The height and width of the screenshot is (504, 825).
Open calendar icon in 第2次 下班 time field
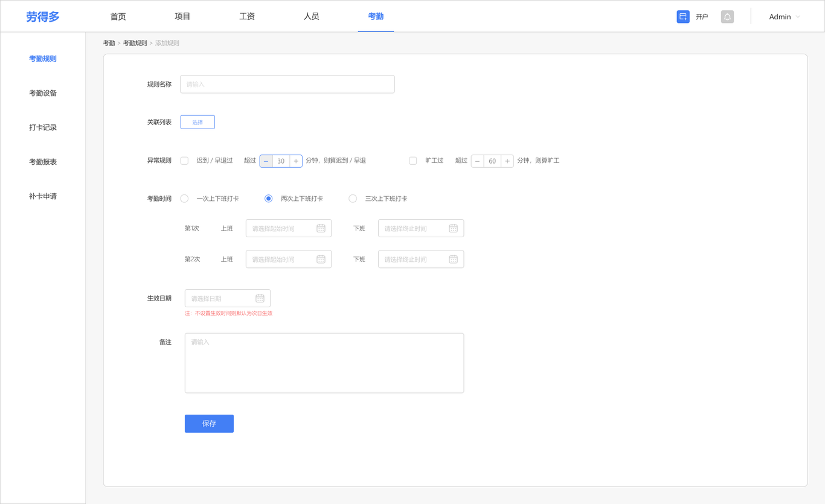(x=453, y=259)
